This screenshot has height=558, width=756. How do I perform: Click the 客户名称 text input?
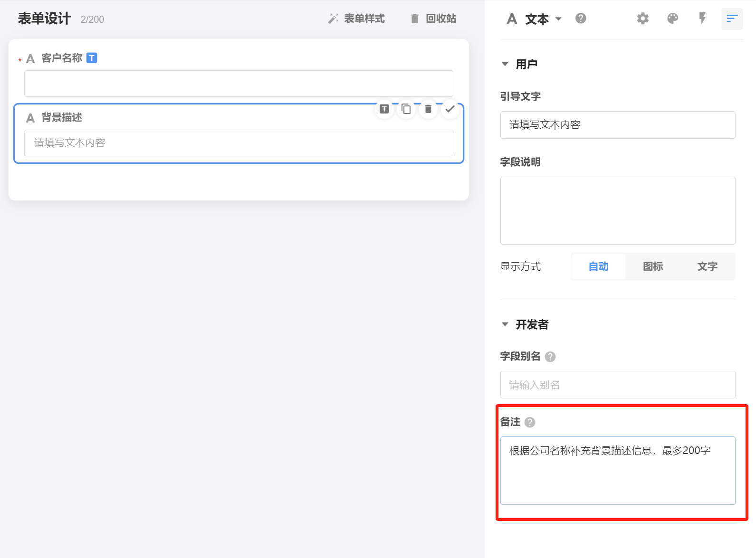pos(239,84)
